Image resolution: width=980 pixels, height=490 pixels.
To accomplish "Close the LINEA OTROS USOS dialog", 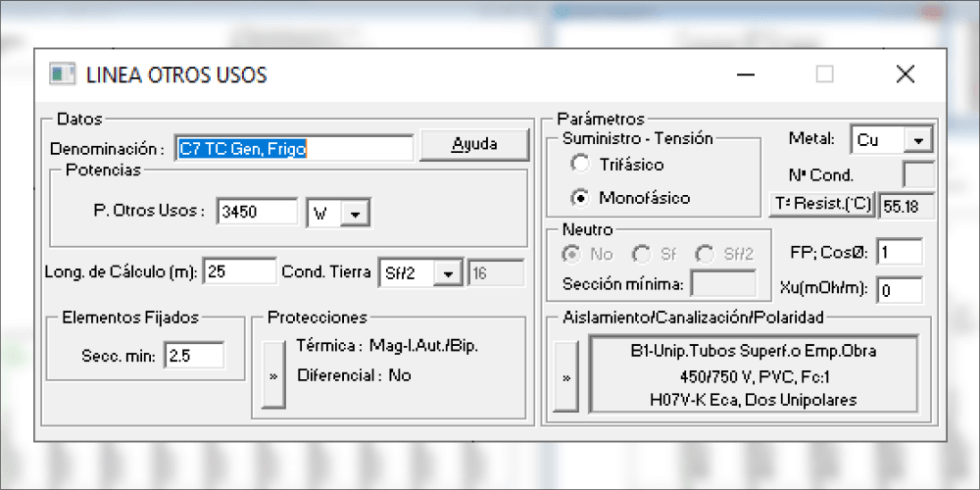I will [x=905, y=75].
